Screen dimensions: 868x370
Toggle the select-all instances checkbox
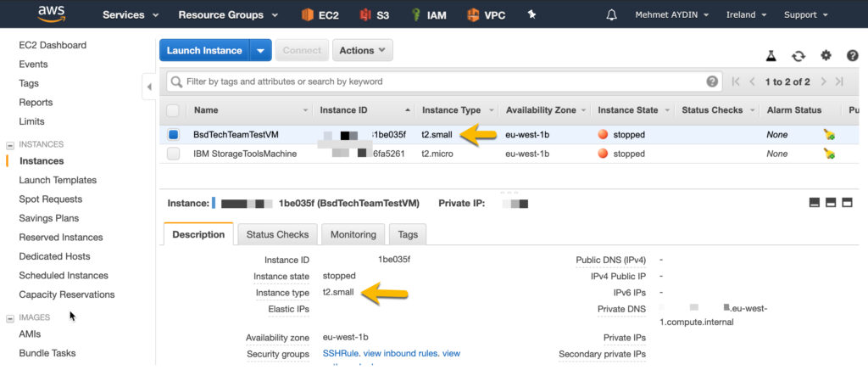click(173, 110)
